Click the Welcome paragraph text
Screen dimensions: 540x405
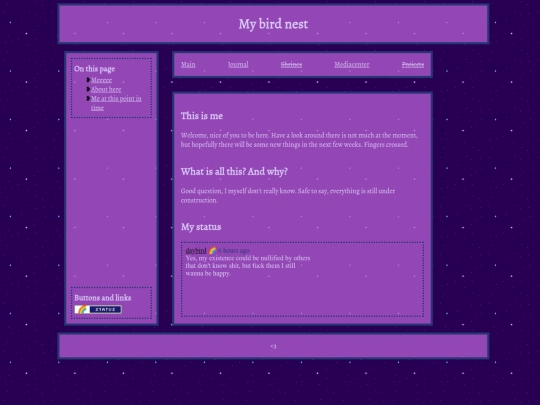[299, 140]
